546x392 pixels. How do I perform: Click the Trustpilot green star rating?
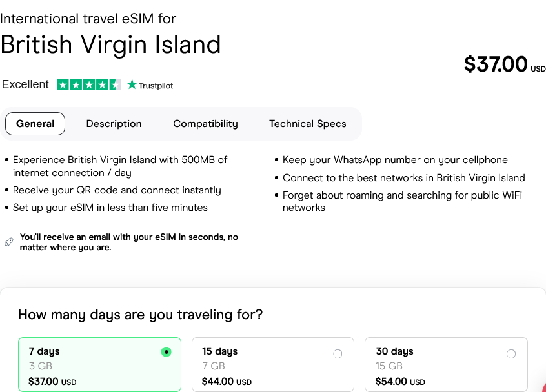pyautogui.click(x=88, y=84)
